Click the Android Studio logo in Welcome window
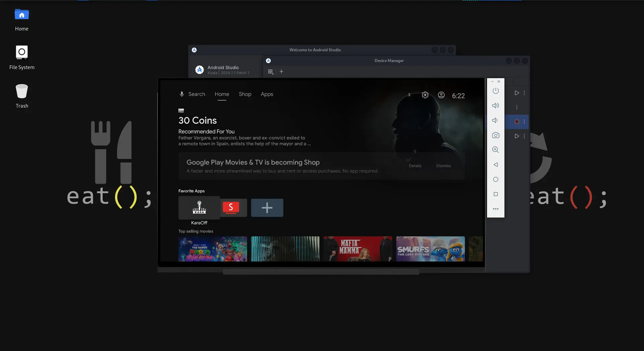The image size is (644, 351). [x=200, y=70]
